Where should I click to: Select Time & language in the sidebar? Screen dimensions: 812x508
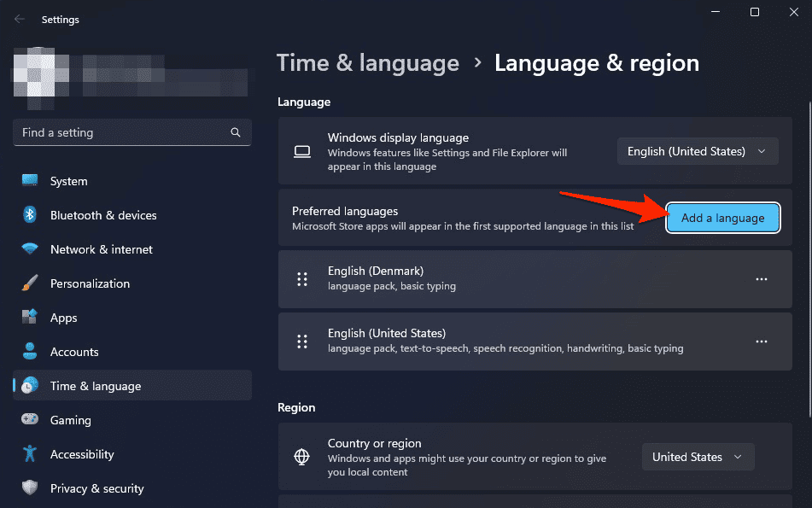tap(95, 386)
